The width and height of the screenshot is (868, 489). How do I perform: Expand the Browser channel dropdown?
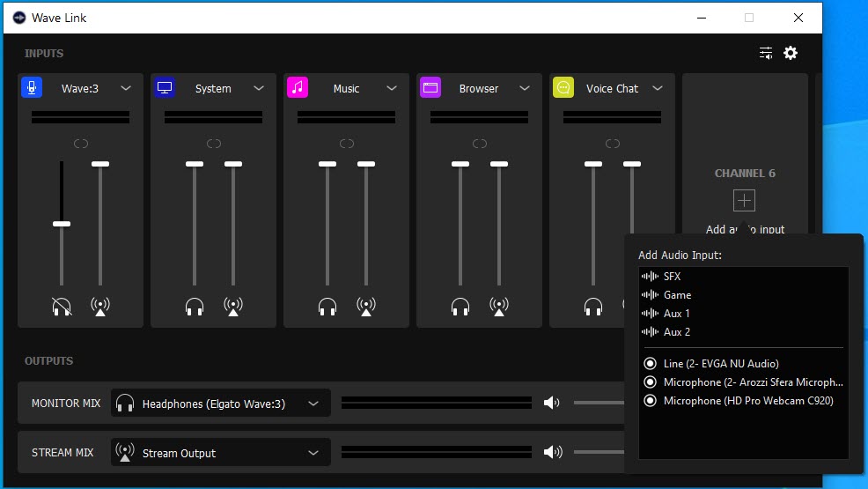click(524, 88)
